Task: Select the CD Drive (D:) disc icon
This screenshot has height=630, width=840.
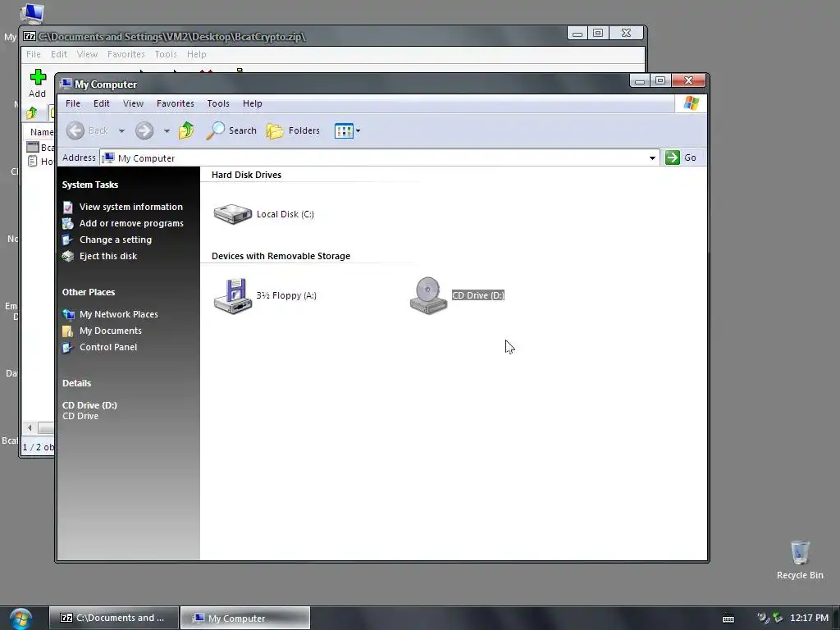Action: click(x=428, y=295)
